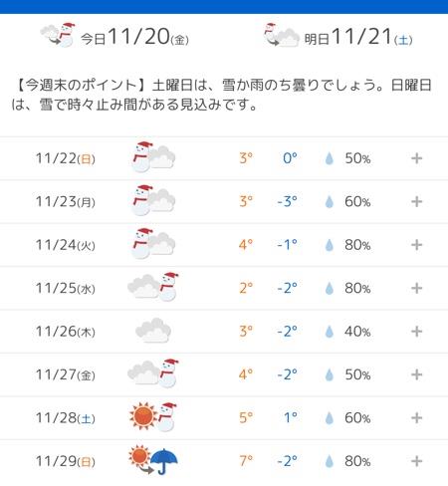The width and height of the screenshot is (448, 486).
Task: Select tomorrow's 11/21 forecast tab
Action: tap(338, 36)
